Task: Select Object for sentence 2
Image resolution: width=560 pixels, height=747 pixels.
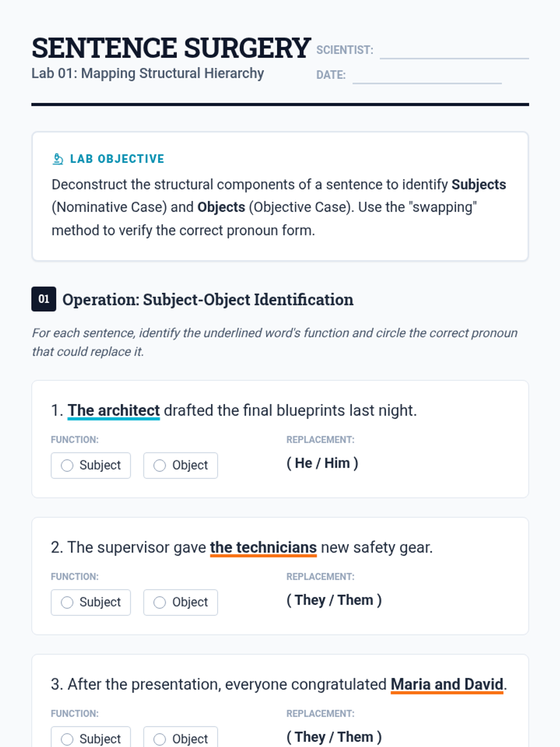Action: 181,602
